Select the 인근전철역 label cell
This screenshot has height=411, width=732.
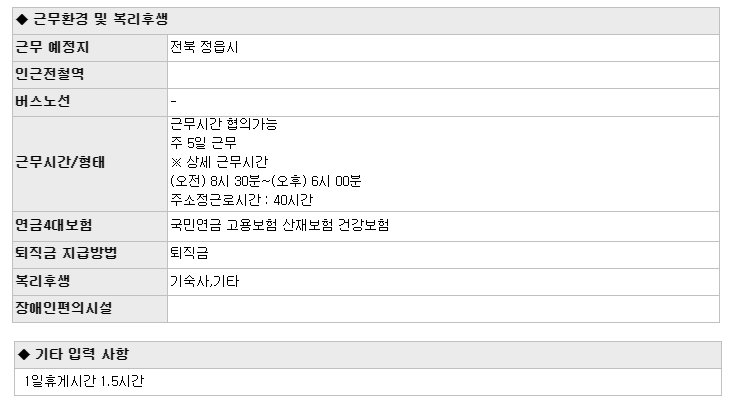pos(90,75)
